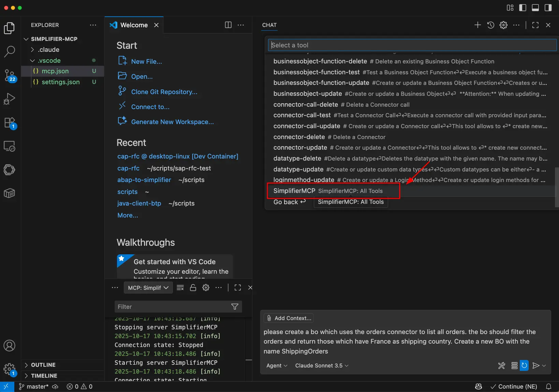559x392 pixels.
Task: Toggle the primary side bar visibility
Action: 523,8
